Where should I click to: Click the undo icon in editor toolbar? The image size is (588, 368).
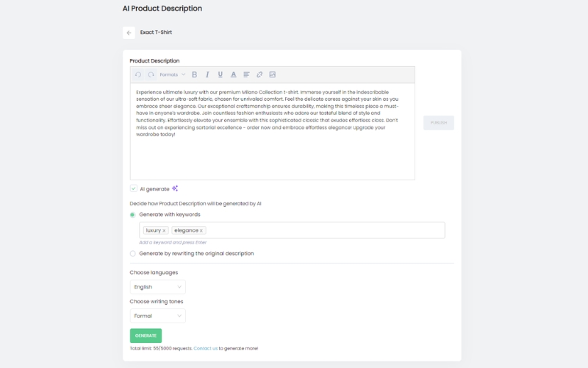(x=138, y=75)
